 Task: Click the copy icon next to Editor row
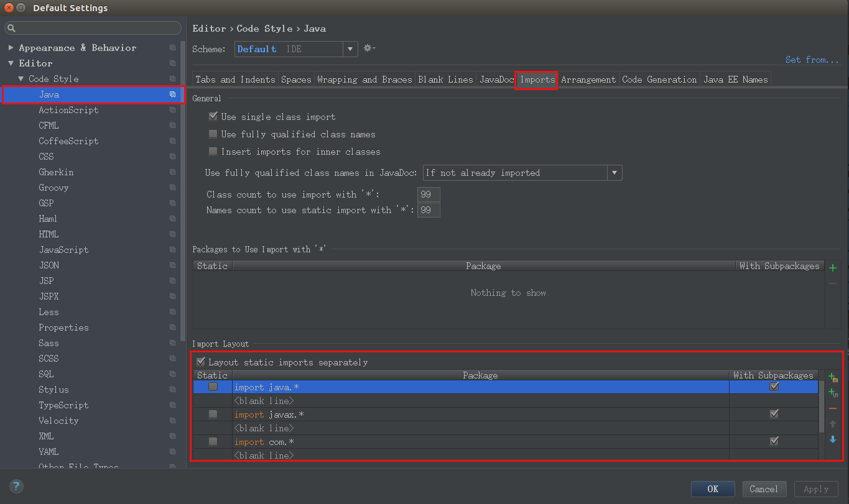point(172,63)
